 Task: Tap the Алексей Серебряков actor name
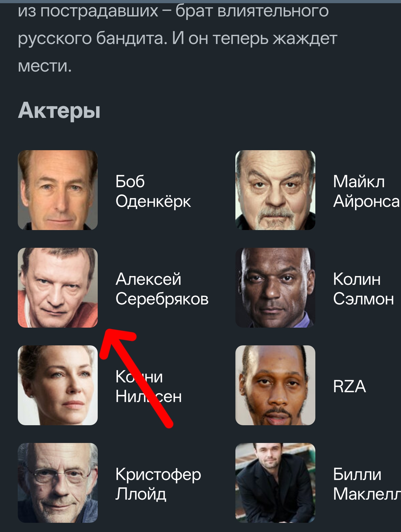tap(162, 289)
